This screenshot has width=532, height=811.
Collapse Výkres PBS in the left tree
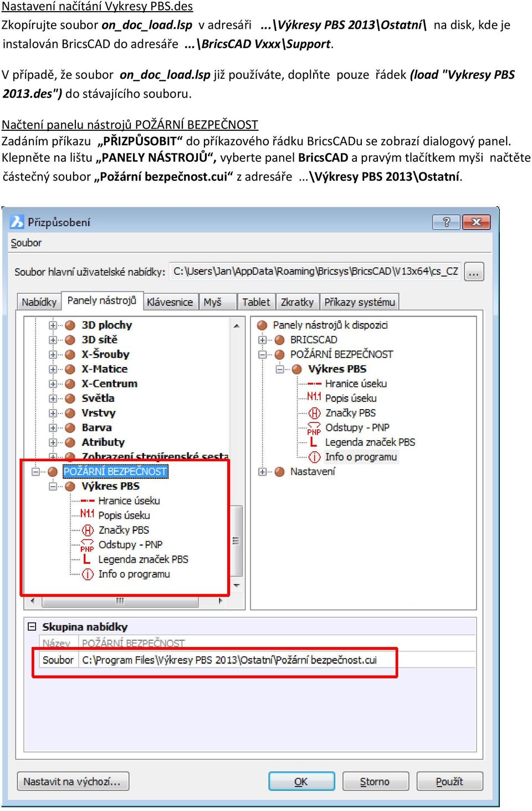coord(53,487)
